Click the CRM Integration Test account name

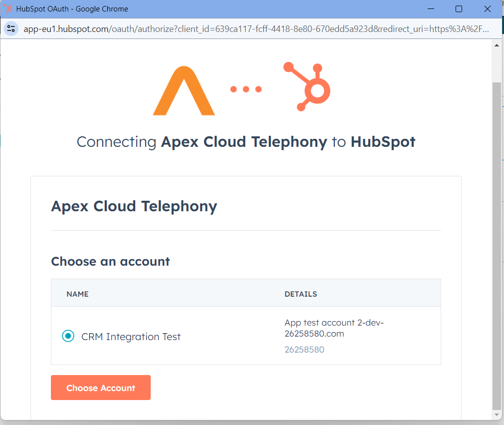point(131,337)
